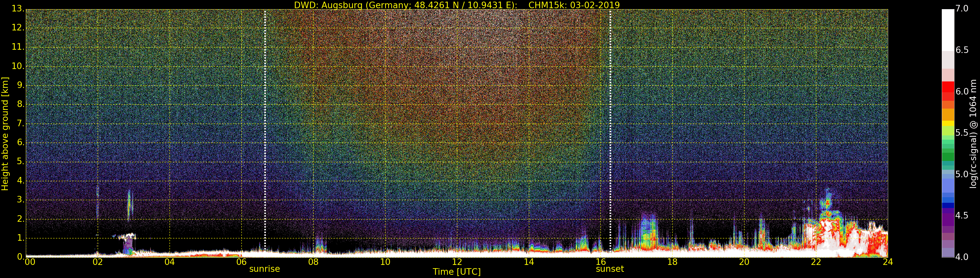Click height axis tick "9."
This screenshot has height=278, width=980.
21,85
